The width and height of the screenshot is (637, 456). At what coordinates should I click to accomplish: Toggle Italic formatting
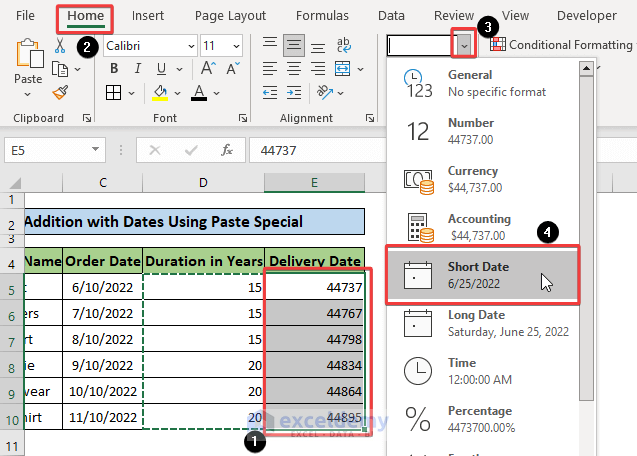(x=138, y=69)
